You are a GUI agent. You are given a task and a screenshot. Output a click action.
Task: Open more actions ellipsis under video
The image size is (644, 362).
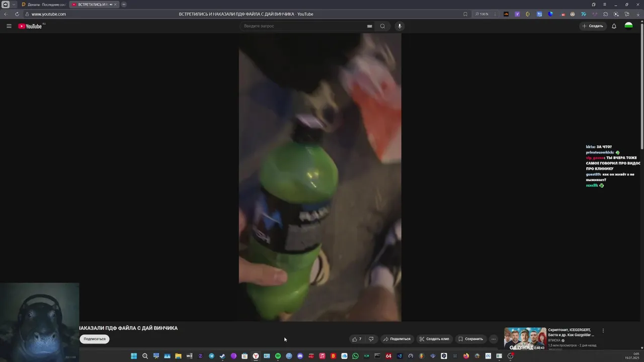point(494,339)
